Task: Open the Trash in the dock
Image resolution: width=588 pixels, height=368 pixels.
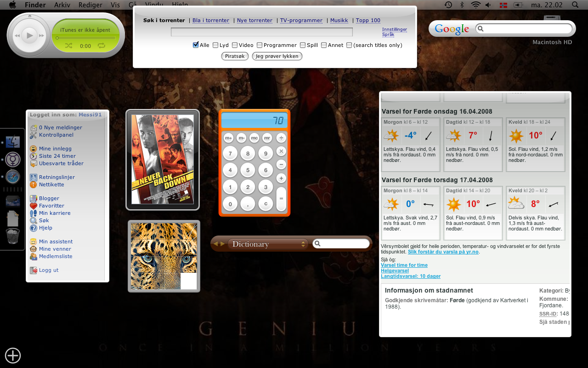Action: pyautogui.click(x=13, y=236)
